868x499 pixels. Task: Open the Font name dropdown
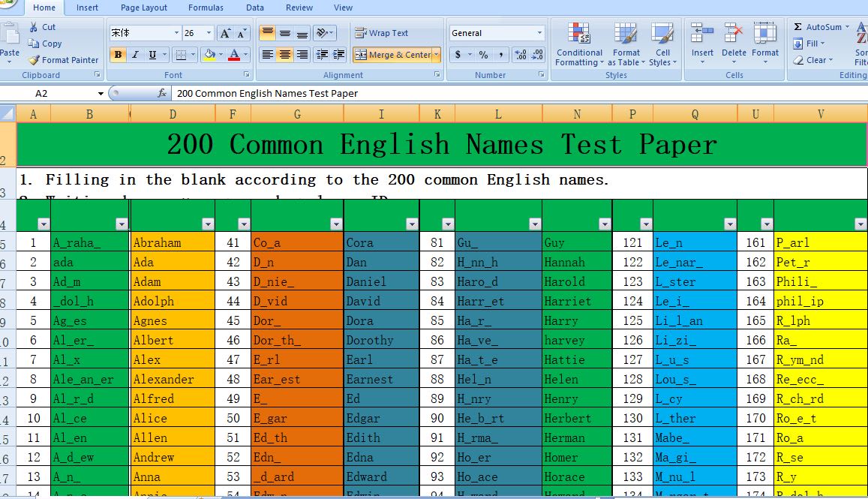pyautogui.click(x=167, y=32)
